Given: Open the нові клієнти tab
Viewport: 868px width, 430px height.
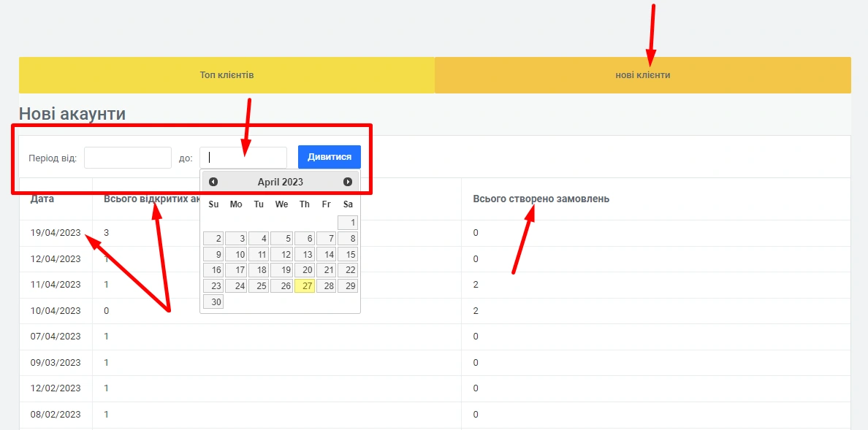Looking at the screenshot, I should tap(642, 75).
